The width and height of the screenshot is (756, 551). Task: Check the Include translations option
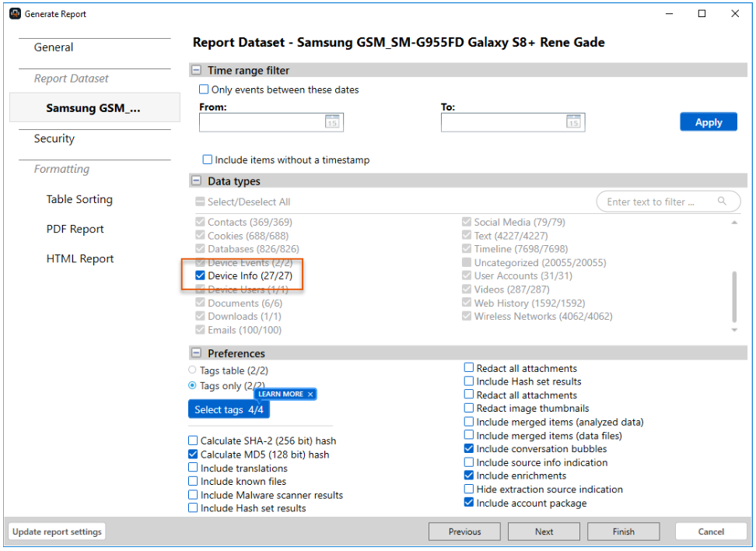(193, 468)
